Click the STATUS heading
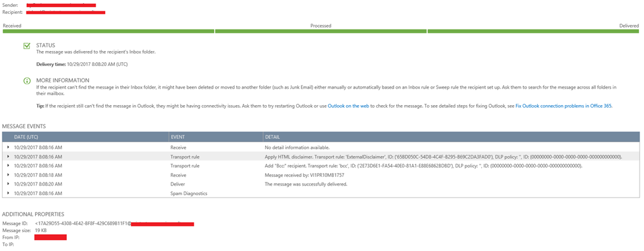 (45, 45)
